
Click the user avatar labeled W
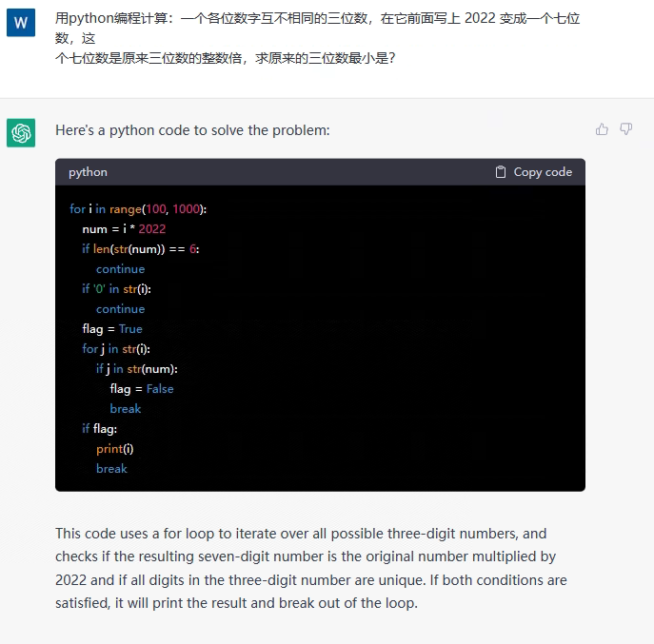(21, 22)
